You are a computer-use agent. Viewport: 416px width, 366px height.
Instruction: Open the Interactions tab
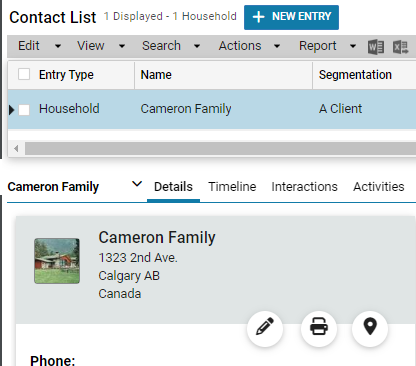pos(304,187)
